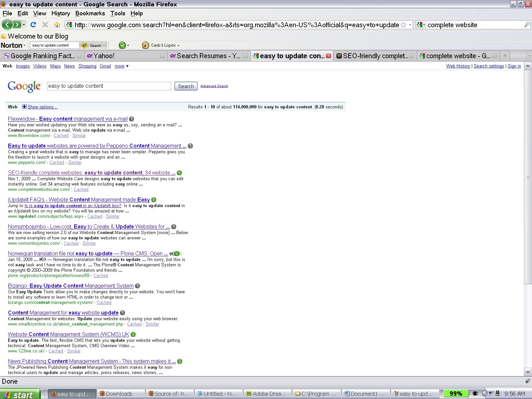
Task: Open the back/forward history dropdown arrow
Action: pos(24,25)
